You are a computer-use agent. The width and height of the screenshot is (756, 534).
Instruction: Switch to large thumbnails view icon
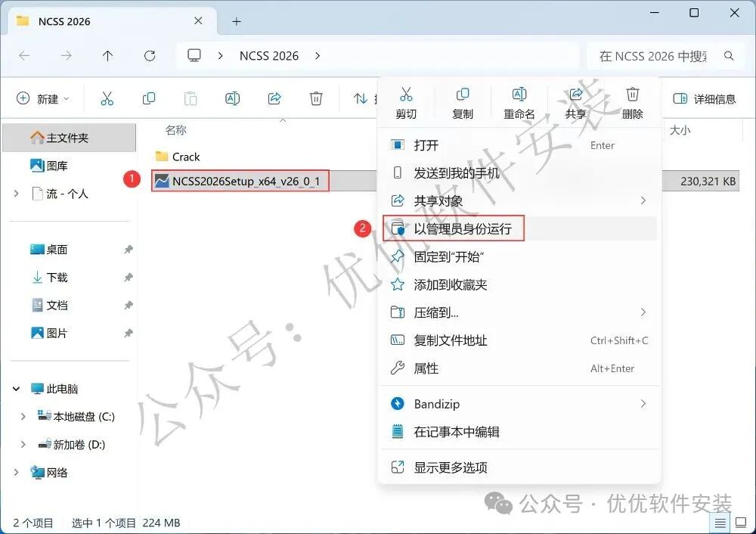point(741,523)
